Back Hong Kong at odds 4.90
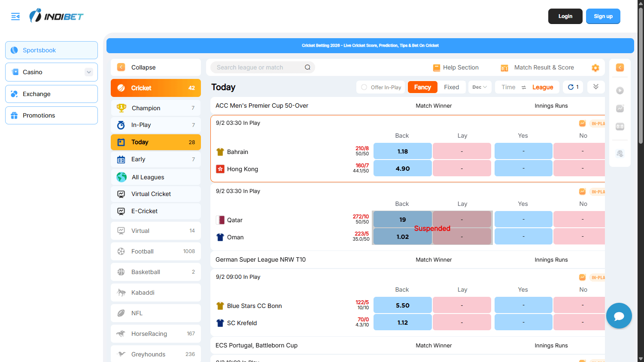This screenshot has width=644, height=362. tap(403, 169)
